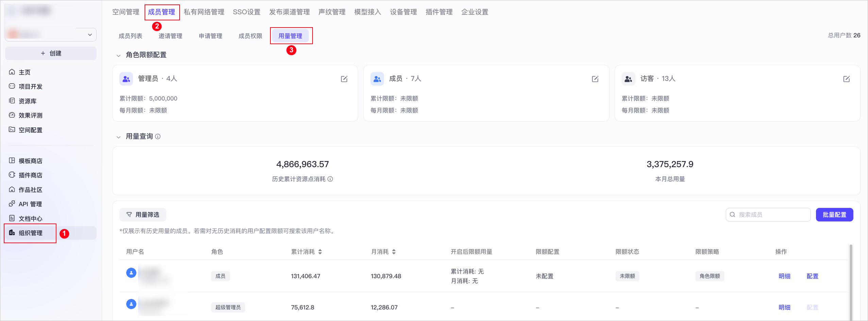This screenshot has width=868, height=321.
Task: Open the 模型接入 top tab
Action: point(367,12)
